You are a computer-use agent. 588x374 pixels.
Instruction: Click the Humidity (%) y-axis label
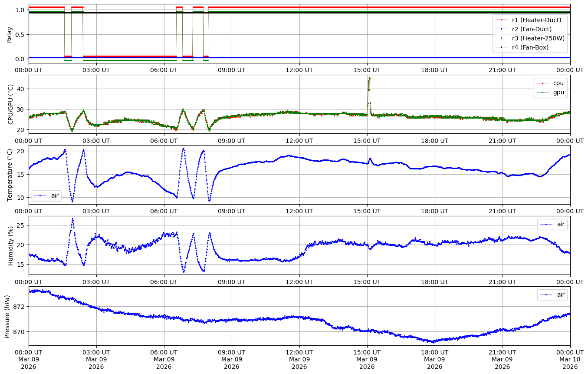pyautogui.click(x=11, y=246)
